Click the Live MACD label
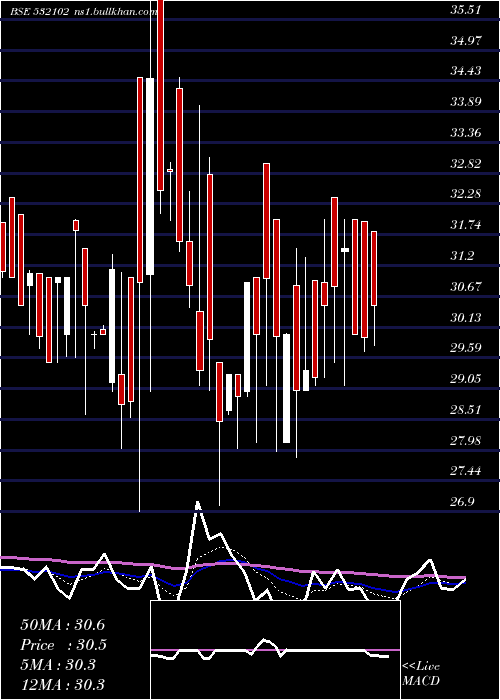 [421, 674]
